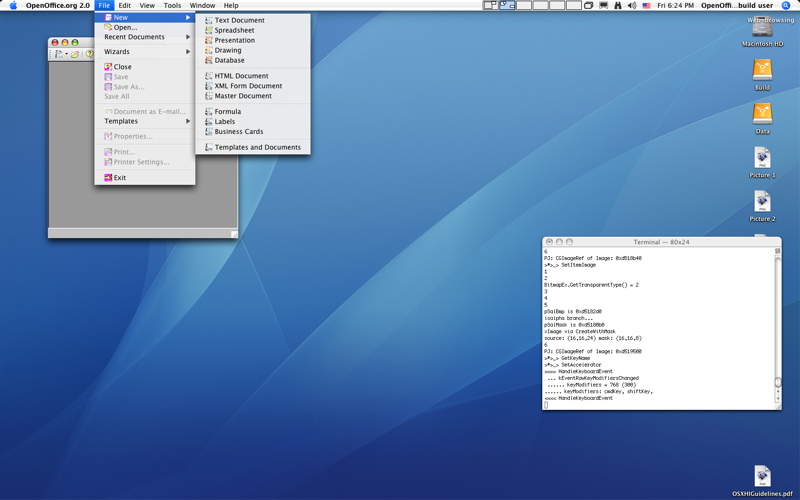Close the open File menu
The height and width of the screenshot is (500, 800).
click(104, 6)
